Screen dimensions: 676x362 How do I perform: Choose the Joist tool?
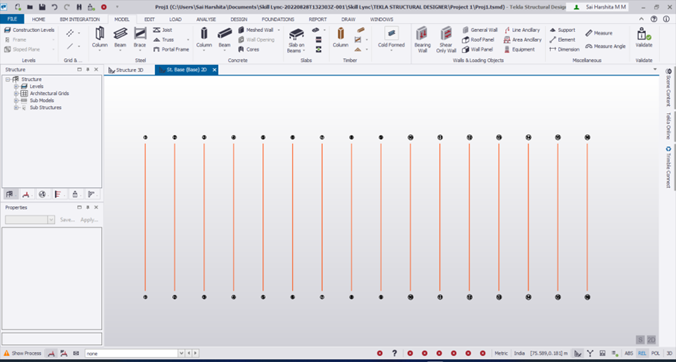(x=163, y=30)
